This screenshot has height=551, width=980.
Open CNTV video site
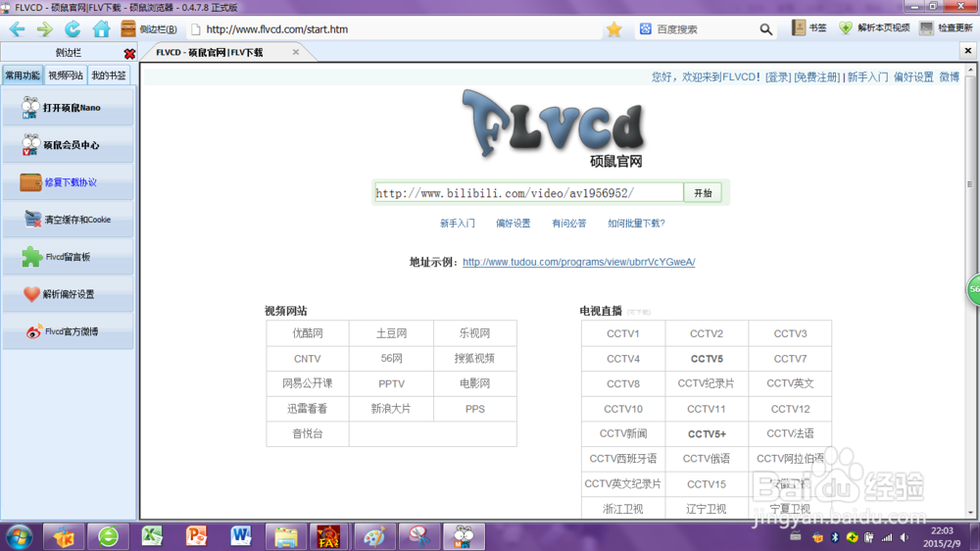(x=308, y=359)
